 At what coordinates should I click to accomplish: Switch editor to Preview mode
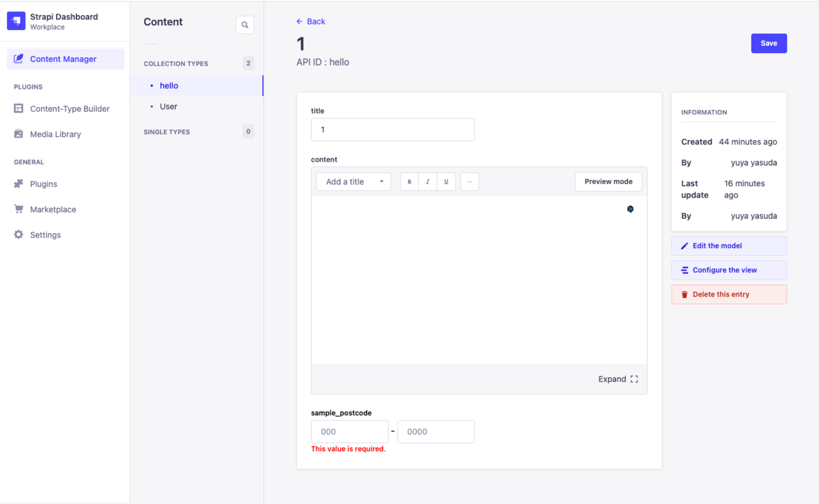click(609, 181)
